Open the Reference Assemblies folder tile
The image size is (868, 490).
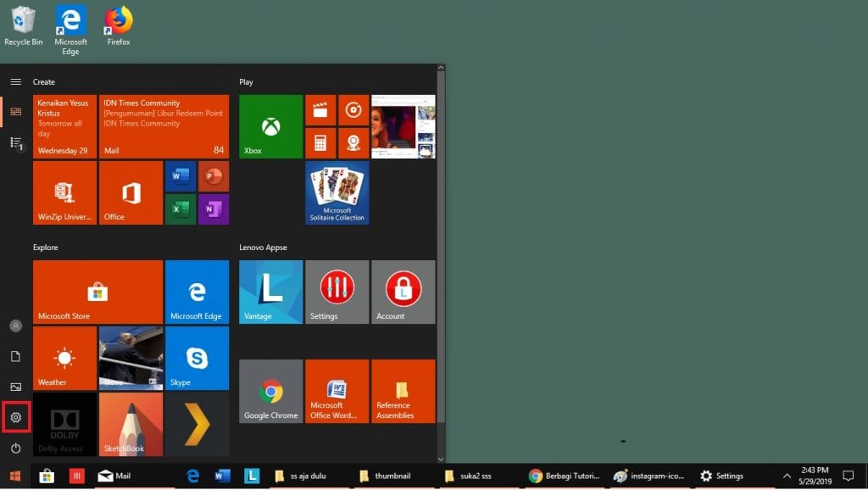click(403, 392)
